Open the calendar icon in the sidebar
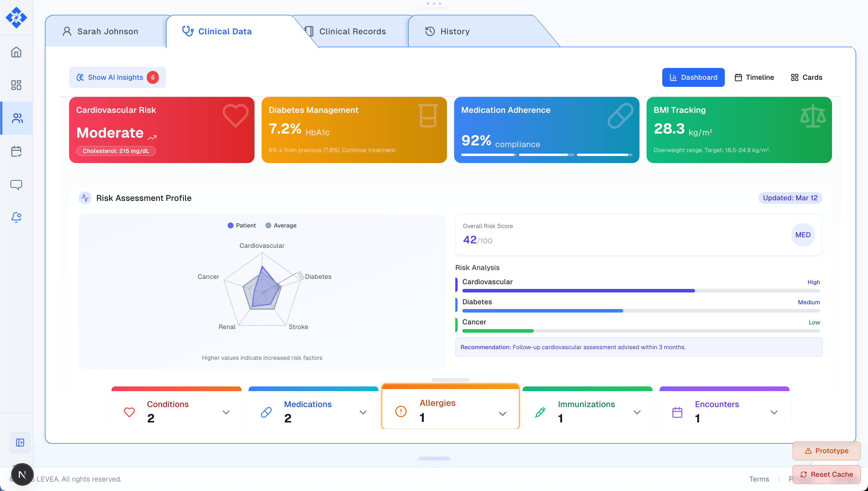868x491 pixels. pyautogui.click(x=16, y=152)
